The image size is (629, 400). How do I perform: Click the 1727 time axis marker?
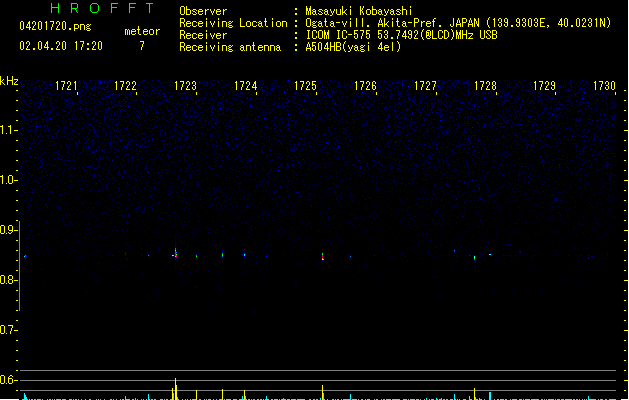(425, 86)
